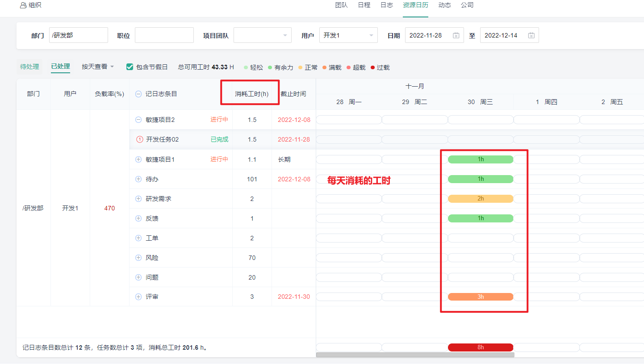Switch to the 日志 tab

(x=386, y=5)
